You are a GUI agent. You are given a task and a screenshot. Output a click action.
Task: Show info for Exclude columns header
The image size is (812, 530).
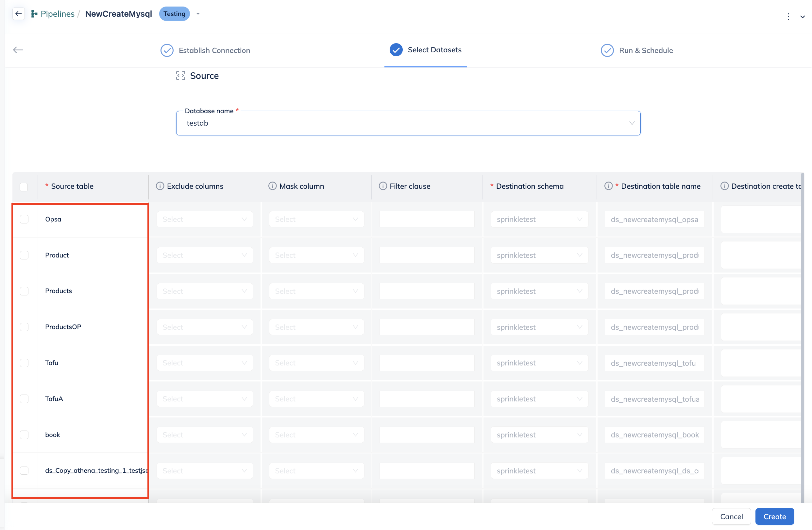point(160,186)
